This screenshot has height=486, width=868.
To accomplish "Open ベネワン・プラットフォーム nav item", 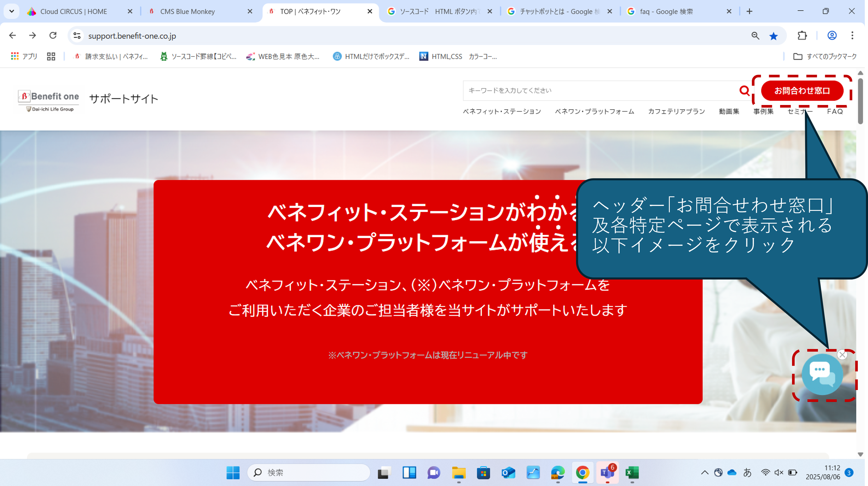I will 594,111.
